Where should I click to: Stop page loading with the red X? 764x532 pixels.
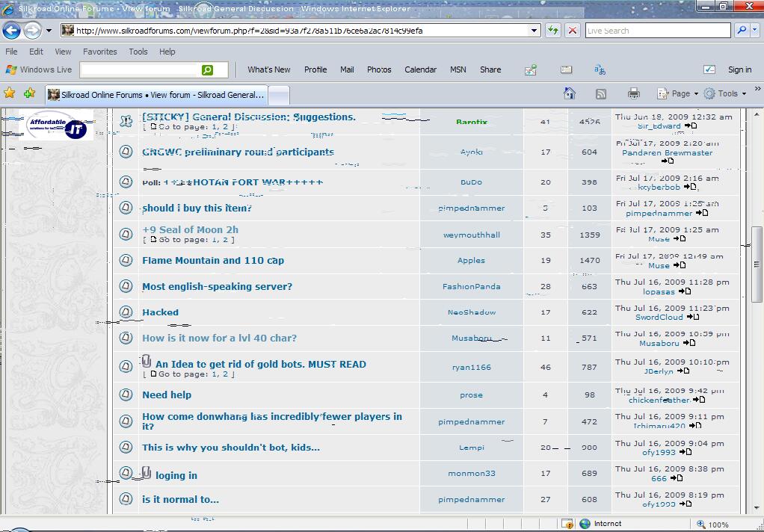click(x=572, y=31)
